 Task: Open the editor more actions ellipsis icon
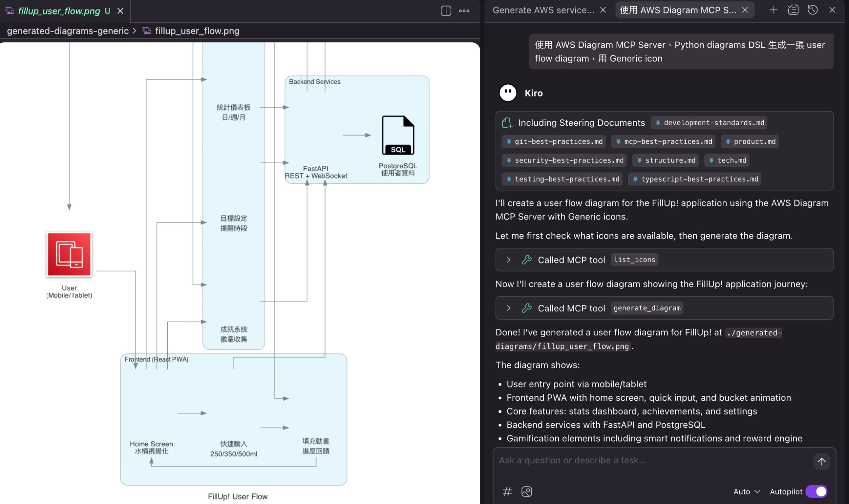(464, 11)
